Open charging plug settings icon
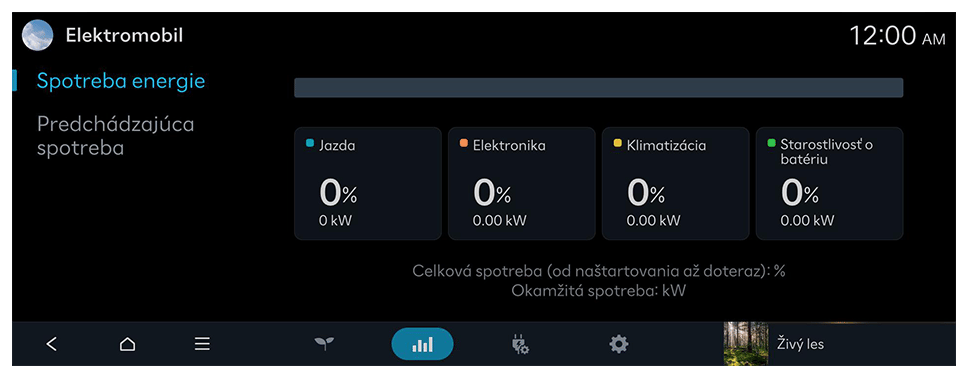 click(520, 344)
